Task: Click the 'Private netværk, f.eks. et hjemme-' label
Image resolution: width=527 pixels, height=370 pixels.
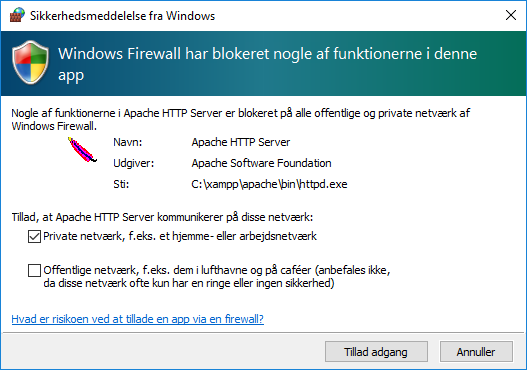Action: [180, 236]
